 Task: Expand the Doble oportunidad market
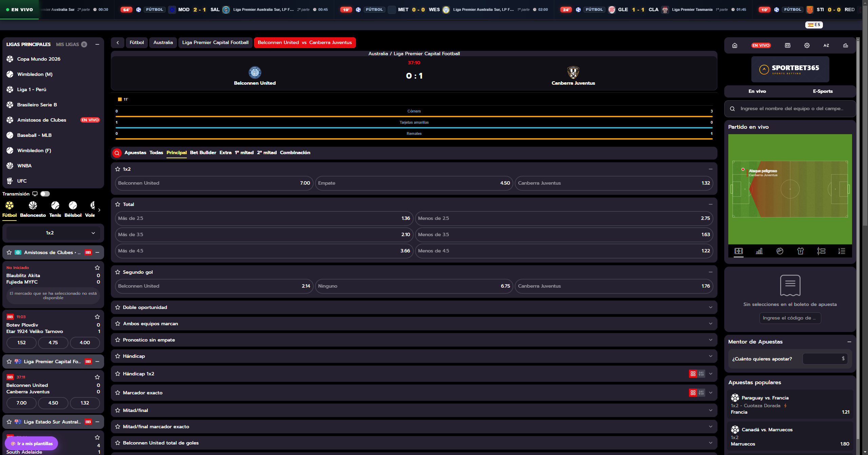tap(711, 307)
